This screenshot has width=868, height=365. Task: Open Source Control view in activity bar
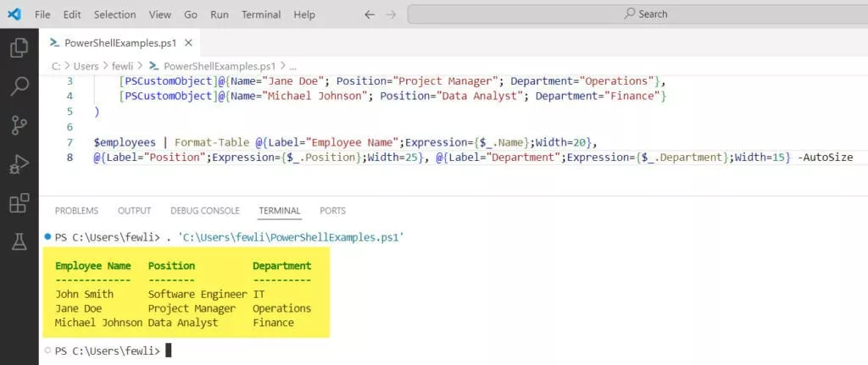coord(19,125)
